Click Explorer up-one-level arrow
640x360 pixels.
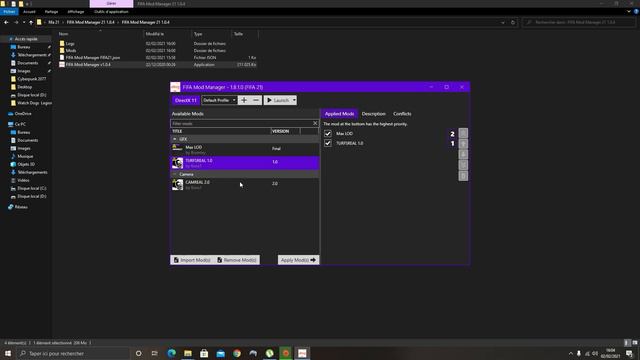tap(31, 22)
